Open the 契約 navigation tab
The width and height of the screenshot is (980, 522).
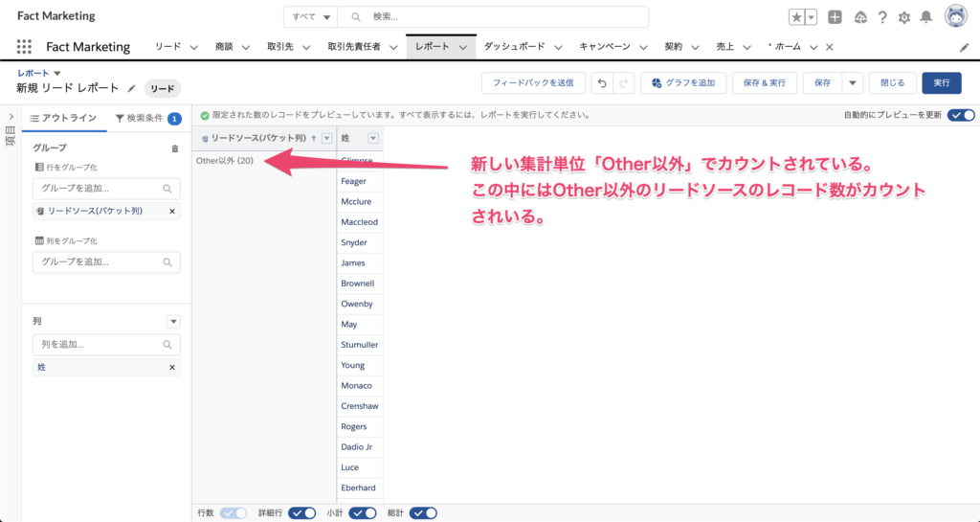click(673, 47)
